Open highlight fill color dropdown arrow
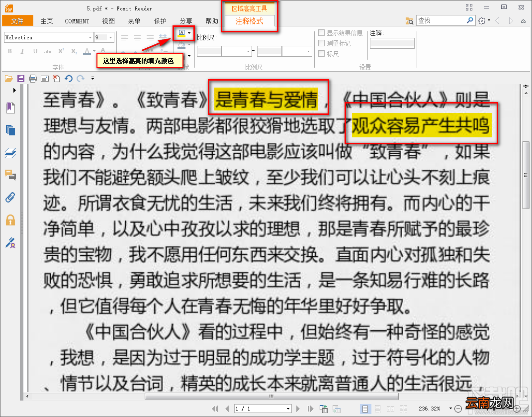 coord(189,33)
